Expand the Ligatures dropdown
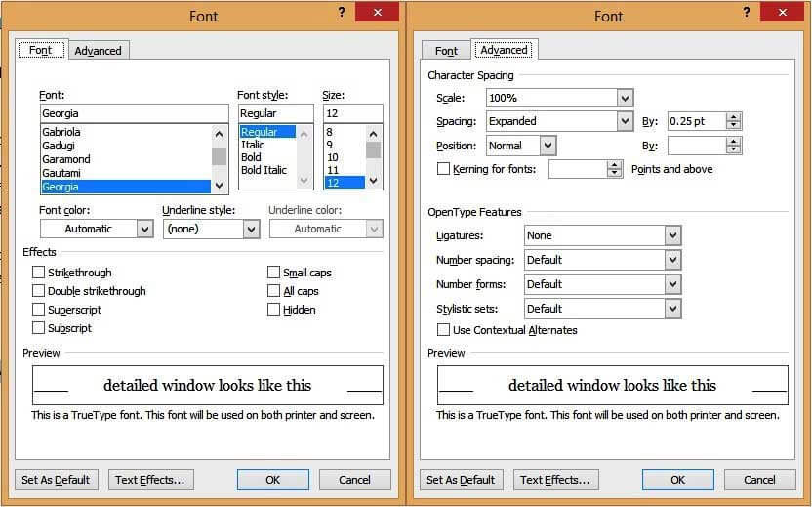The image size is (812, 507). (x=672, y=235)
